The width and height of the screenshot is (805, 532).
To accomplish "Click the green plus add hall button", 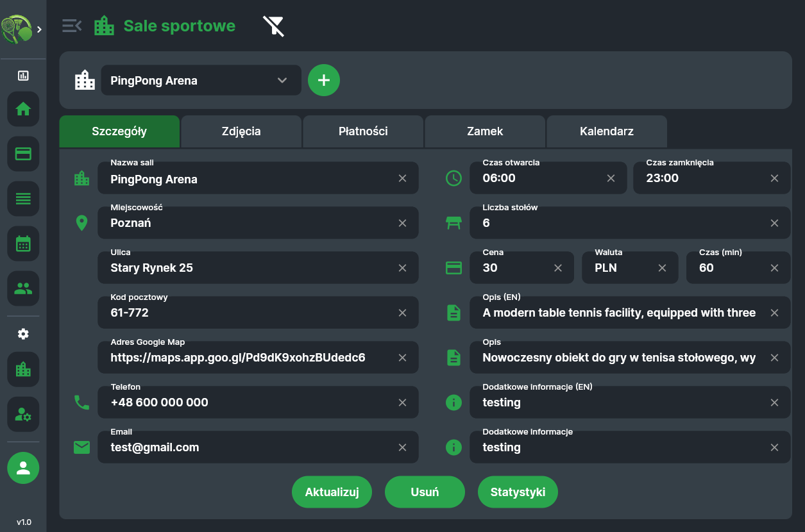I will [x=324, y=80].
